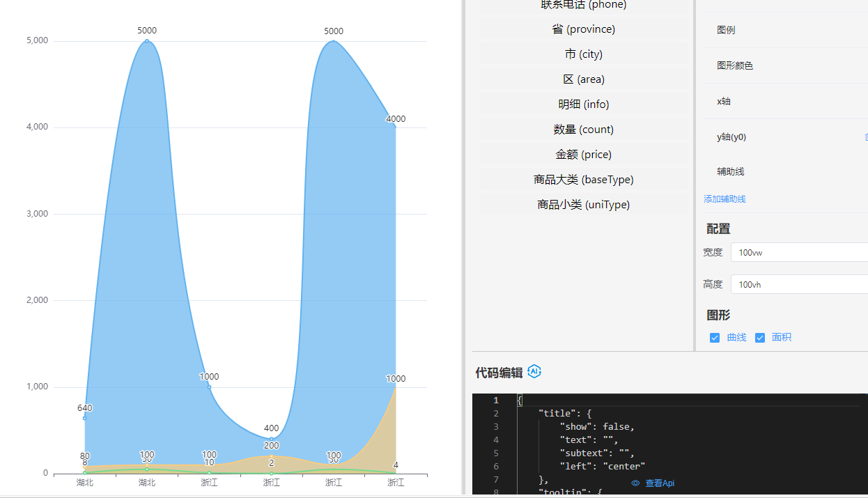
Task: Expand the y轴(y0) configuration row
Action: tap(731, 137)
